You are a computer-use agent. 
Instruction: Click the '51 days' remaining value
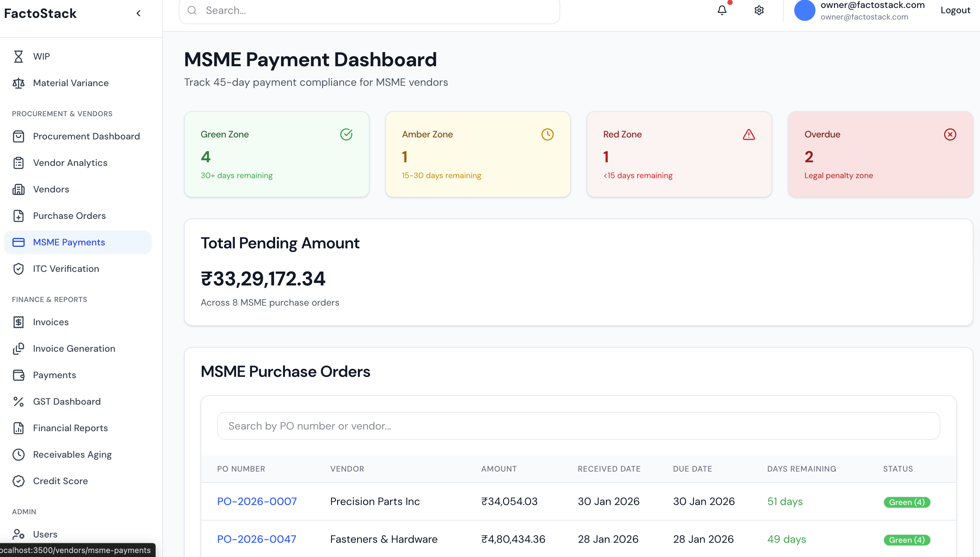coord(785,501)
